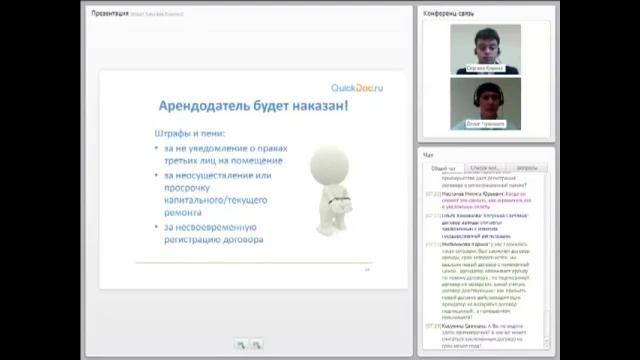Click the Презентация panel title
Screen dimensions: 640x360
pyautogui.click(x=110, y=13)
